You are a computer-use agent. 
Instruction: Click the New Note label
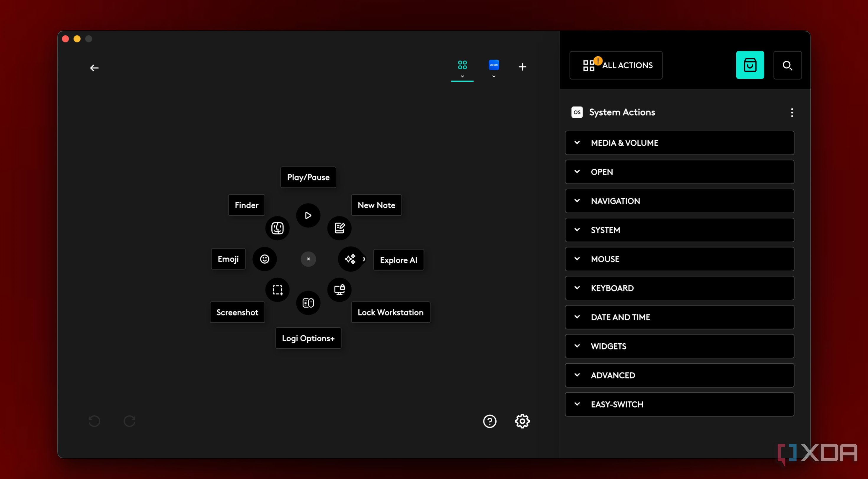click(x=376, y=205)
